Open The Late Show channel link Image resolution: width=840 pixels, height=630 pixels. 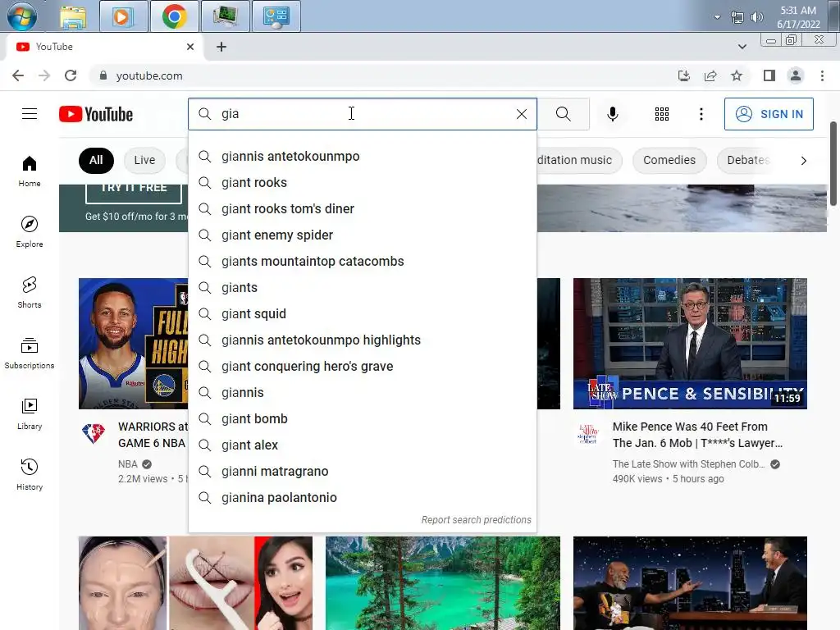click(688, 464)
